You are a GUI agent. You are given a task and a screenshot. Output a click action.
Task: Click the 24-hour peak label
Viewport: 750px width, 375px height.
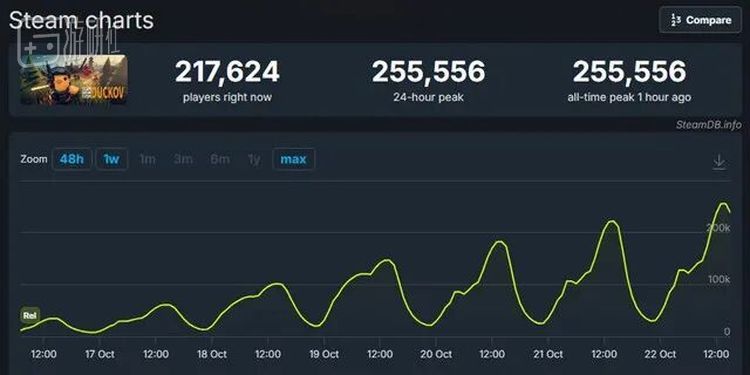click(x=428, y=98)
